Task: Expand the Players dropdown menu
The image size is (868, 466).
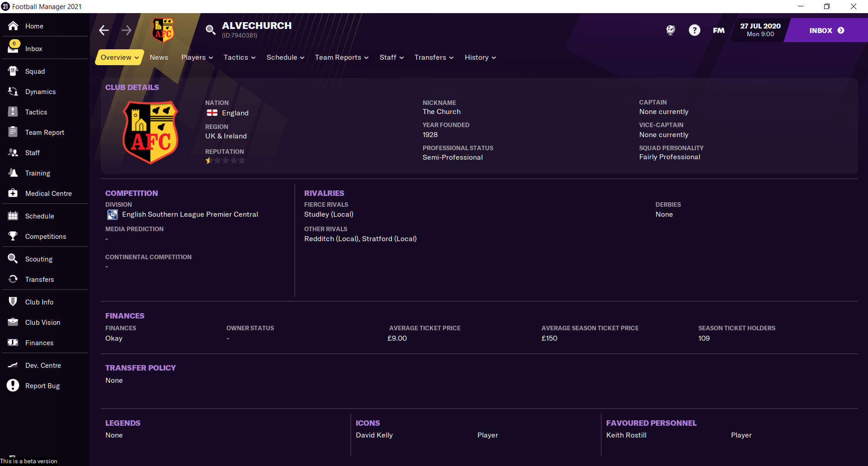Action: pos(197,57)
